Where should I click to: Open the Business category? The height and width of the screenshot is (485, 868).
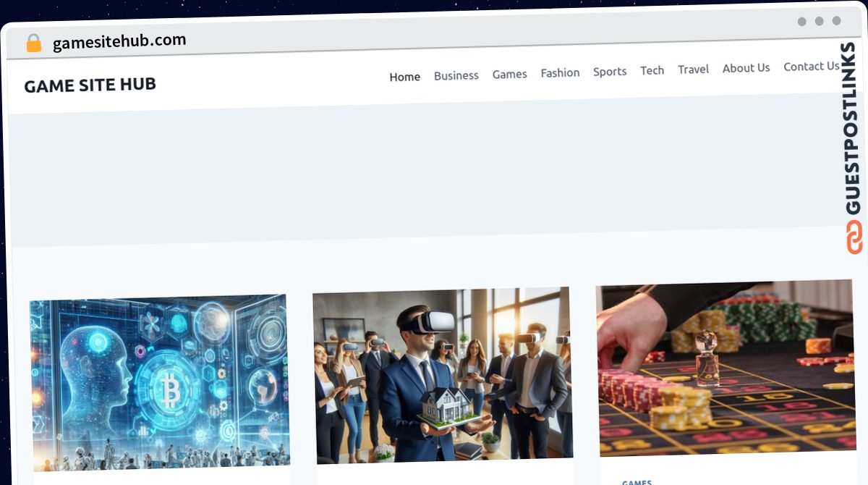coord(456,75)
